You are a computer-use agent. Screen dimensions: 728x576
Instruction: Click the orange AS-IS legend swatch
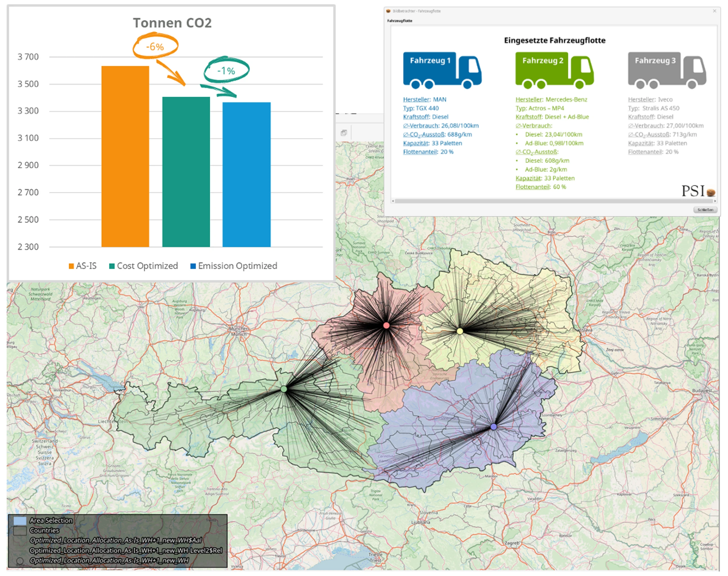point(71,266)
